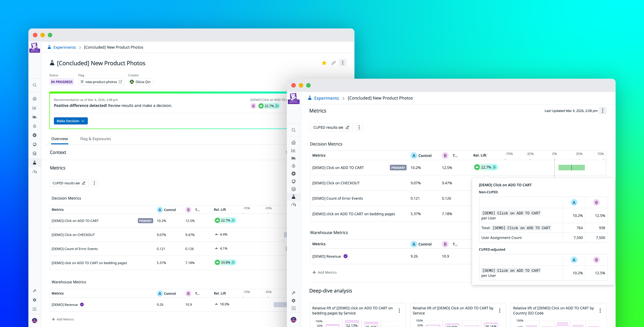Open the Dashboards bar-chart icon
This screenshot has width=644, height=327.
(x=294, y=150)
